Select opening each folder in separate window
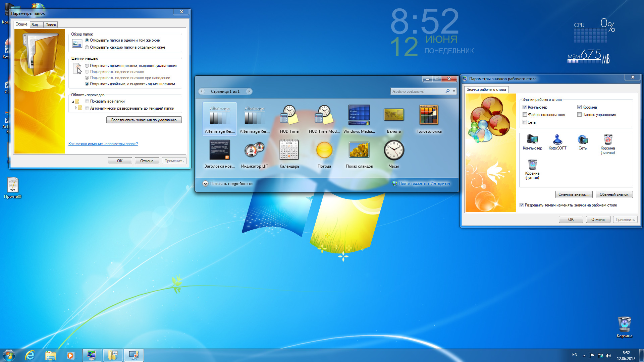 (x=125, y=47)
